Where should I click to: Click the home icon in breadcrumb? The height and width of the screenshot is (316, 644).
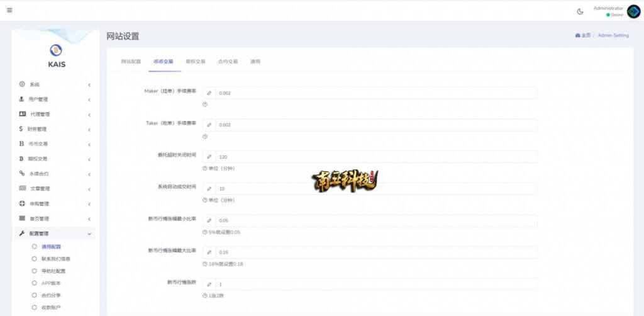coord(577,36)
